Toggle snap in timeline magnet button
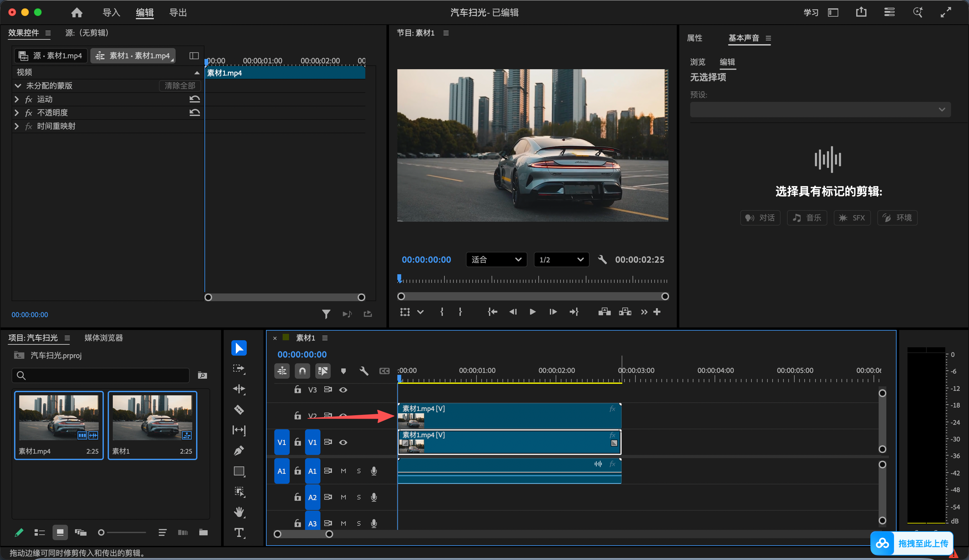This screenshot has height=560, width=969. 302,371
